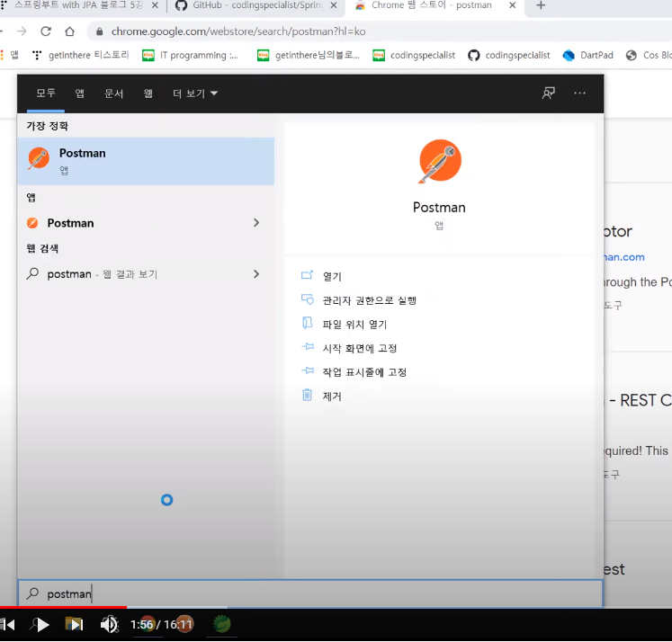The height and width of the screenshot is (642, 672).
Task: Open the 앱 apps bookmark shortcut
Action: coord(10,55)
